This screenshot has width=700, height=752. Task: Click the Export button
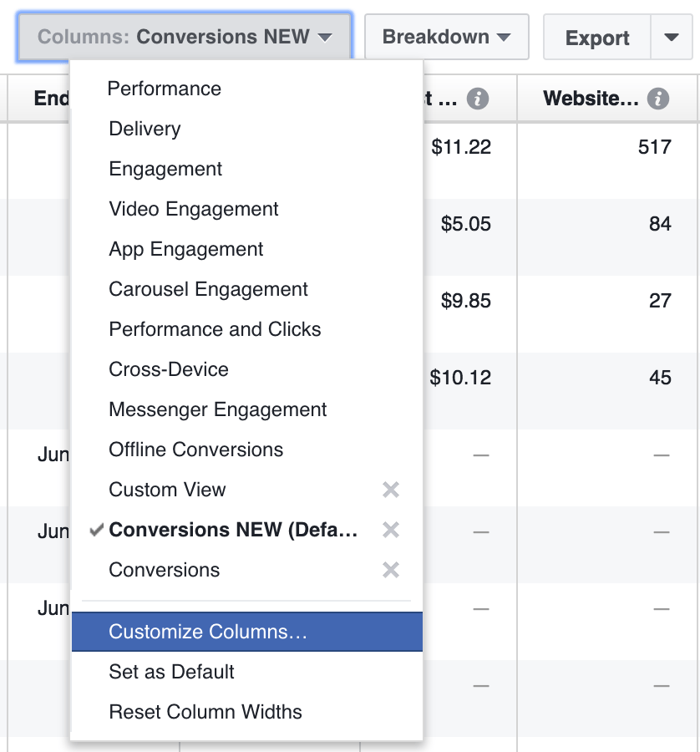(597, 38)
